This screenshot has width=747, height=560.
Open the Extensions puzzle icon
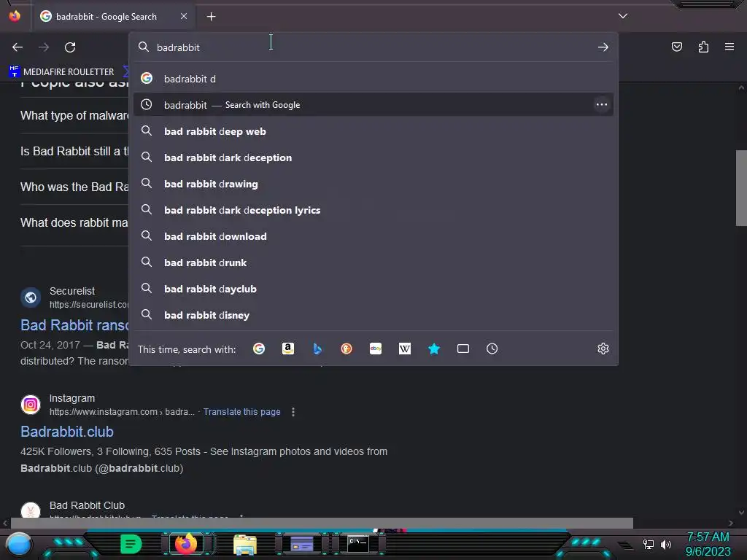tap(703, 47)
